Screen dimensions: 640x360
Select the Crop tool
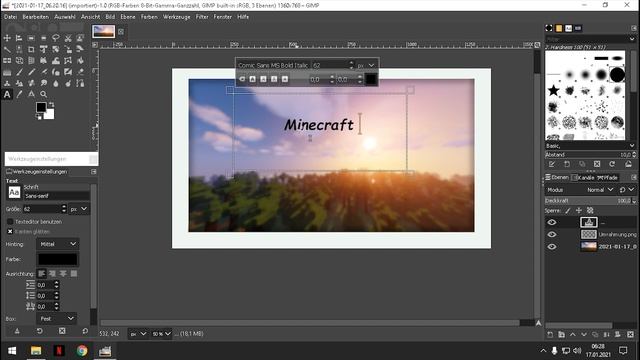pos(31,49)
